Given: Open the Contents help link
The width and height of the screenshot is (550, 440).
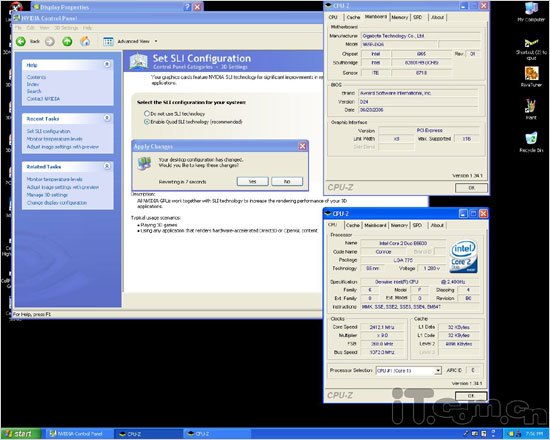Looking at the screenshot, I should [x=36, y=77].
